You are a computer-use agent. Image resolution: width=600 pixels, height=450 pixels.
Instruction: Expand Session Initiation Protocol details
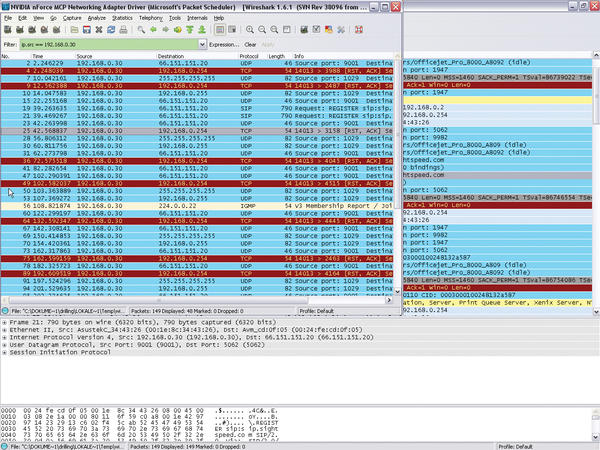(4, 352)
